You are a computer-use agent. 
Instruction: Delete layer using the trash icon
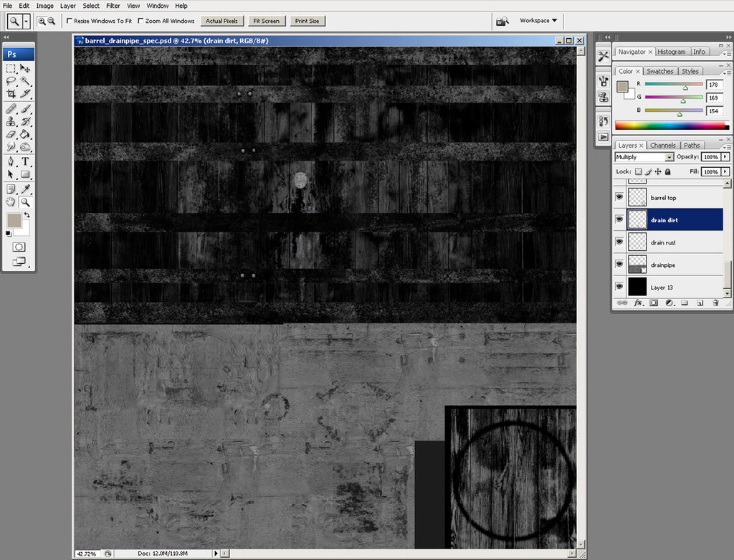pos(715,303)
